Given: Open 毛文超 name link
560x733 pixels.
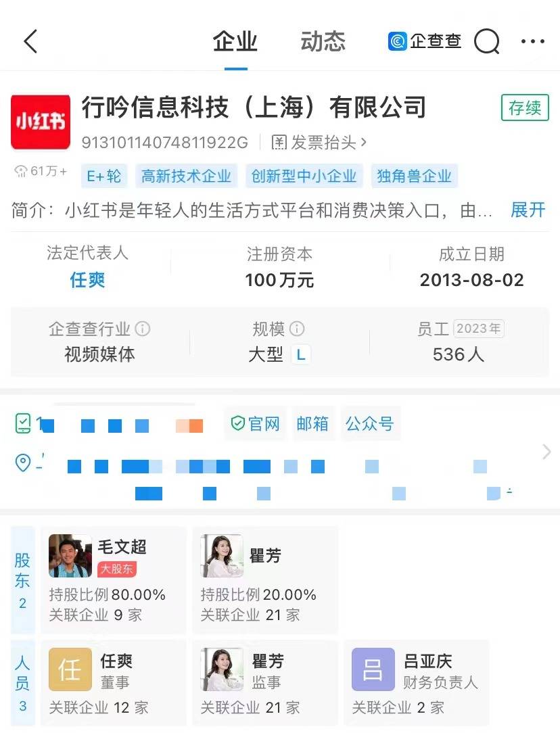Looking at the screenshot, I should click(x=122, y=546).
